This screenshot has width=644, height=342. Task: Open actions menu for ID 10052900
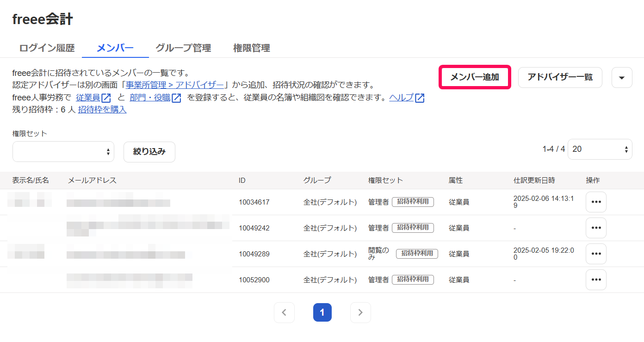point(596,280)
